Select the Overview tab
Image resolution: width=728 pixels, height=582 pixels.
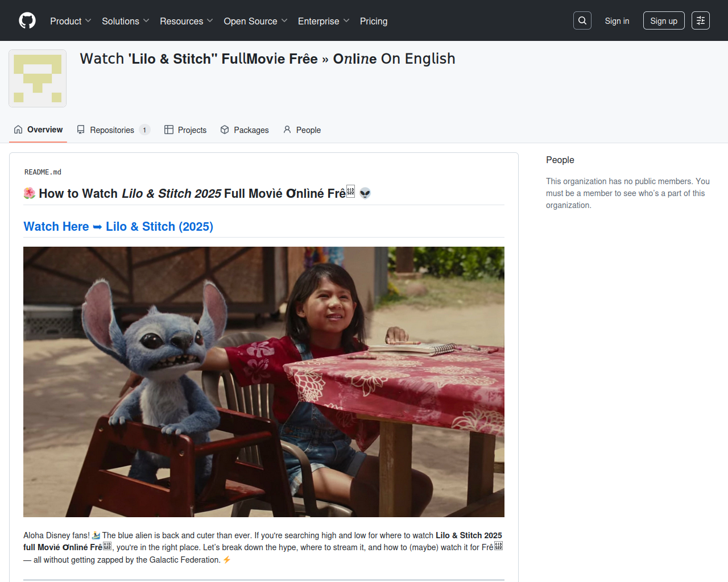click(x=38, y=130)
